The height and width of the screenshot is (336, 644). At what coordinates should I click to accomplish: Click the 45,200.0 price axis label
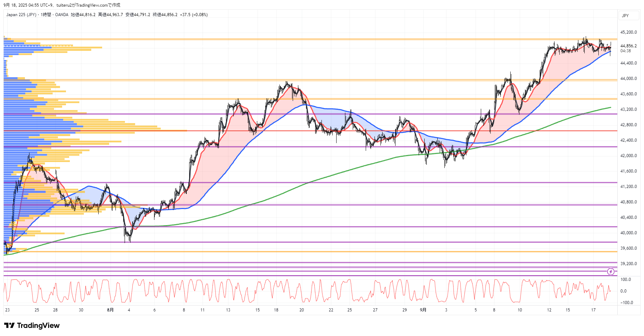(x=628, y=32)
